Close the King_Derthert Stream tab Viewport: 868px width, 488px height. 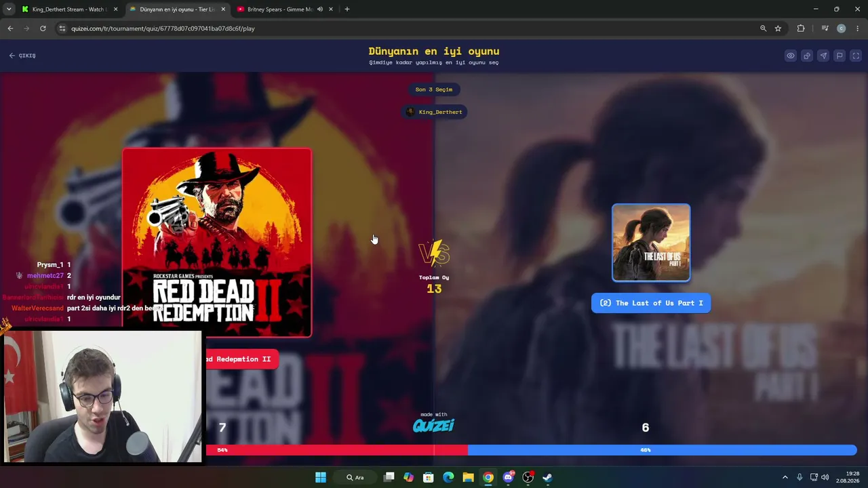tap(116, 9)
